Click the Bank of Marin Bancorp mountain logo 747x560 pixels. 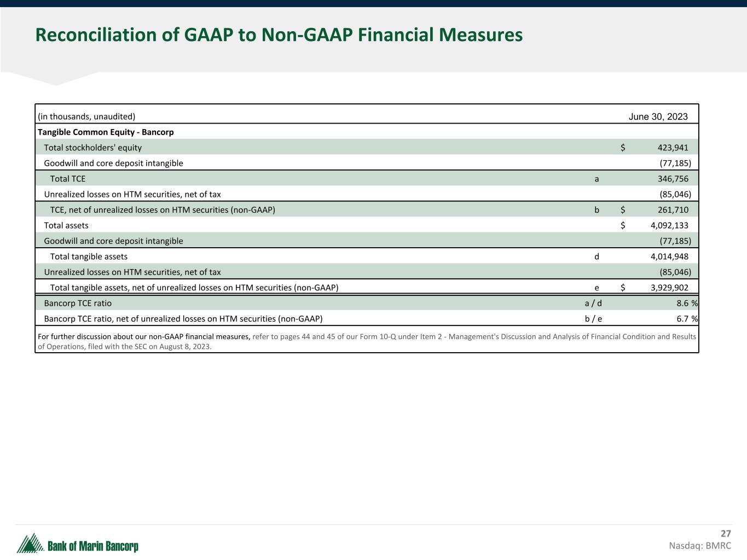(x=30, y=544)
